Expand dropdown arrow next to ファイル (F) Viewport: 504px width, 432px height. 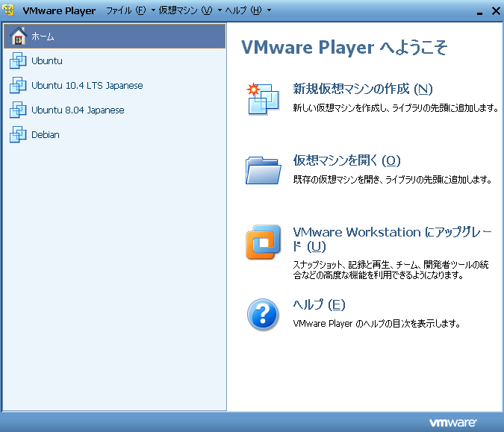(x=153, y=10)
